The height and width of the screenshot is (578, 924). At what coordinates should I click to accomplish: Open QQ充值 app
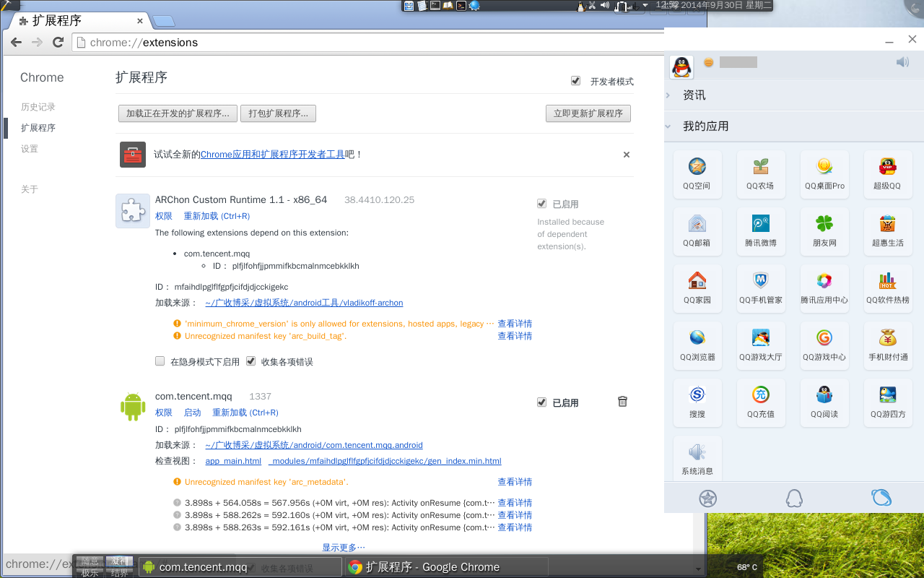click(x=760, y=402)
